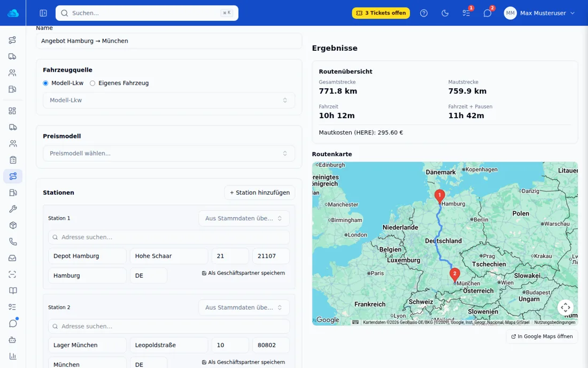This screenshot has height=368, width=588.
Task: Click the Suchen search field
Action: (147, 13)
